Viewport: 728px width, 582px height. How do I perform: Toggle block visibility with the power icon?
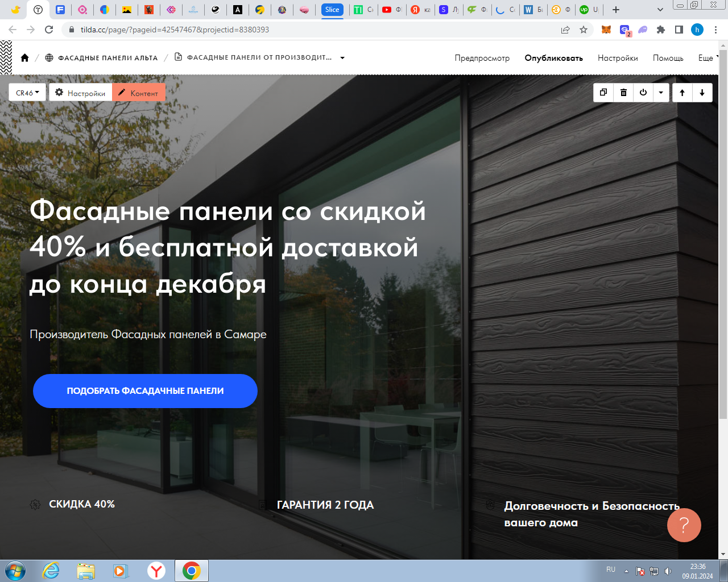tap(643, 93)
